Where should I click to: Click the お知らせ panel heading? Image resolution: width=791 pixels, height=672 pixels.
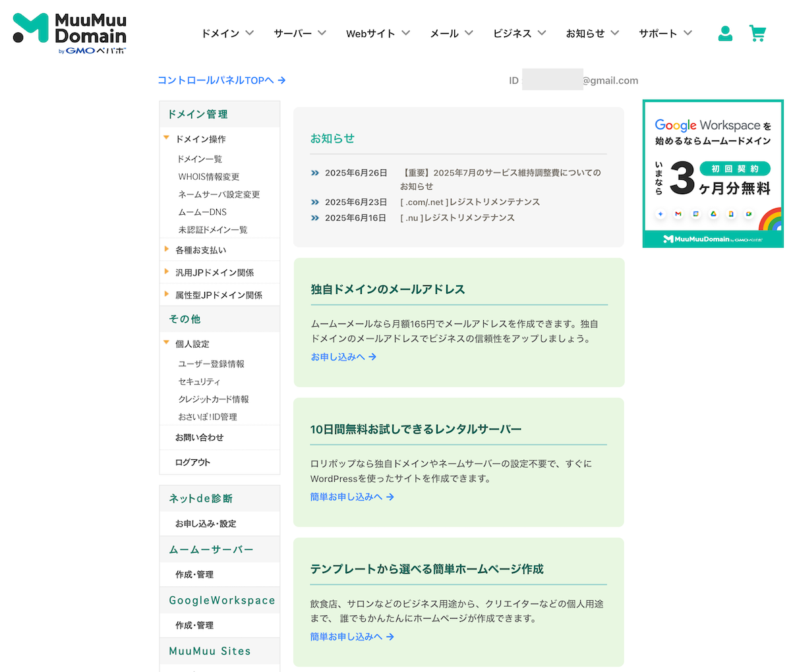click(332, 138)
